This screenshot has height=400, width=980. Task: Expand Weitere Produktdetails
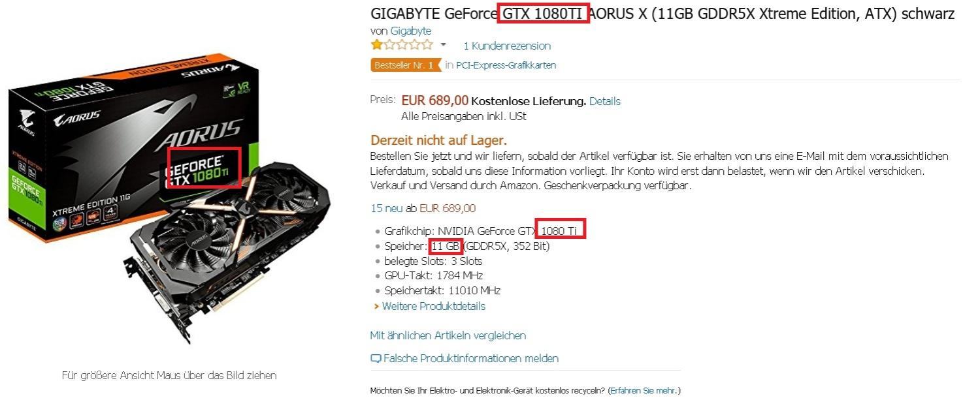(x=434, y=306)
